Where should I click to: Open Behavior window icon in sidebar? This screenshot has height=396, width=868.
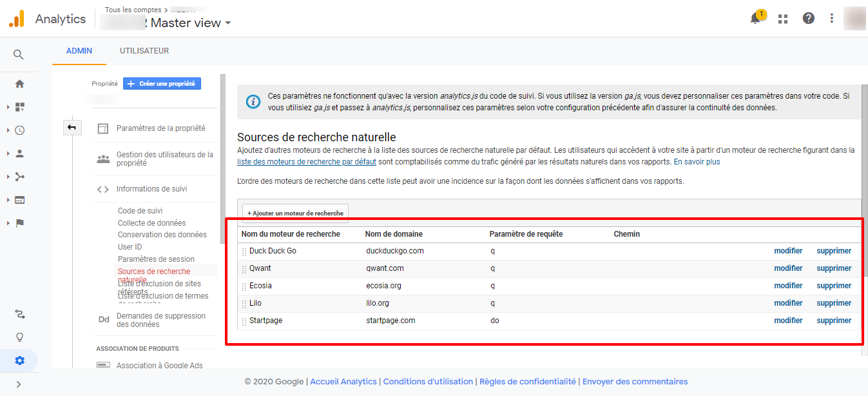click(19, 200)
